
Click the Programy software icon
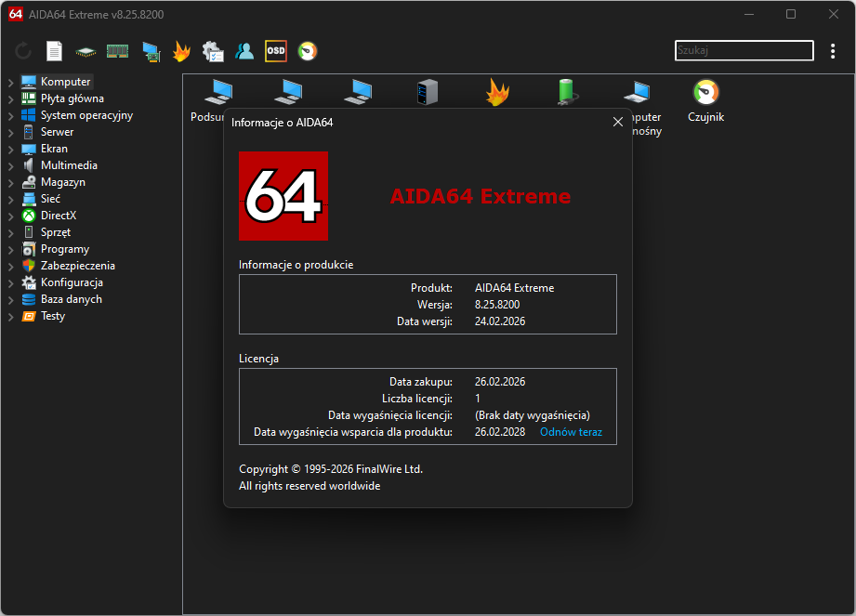click(29, 249)
